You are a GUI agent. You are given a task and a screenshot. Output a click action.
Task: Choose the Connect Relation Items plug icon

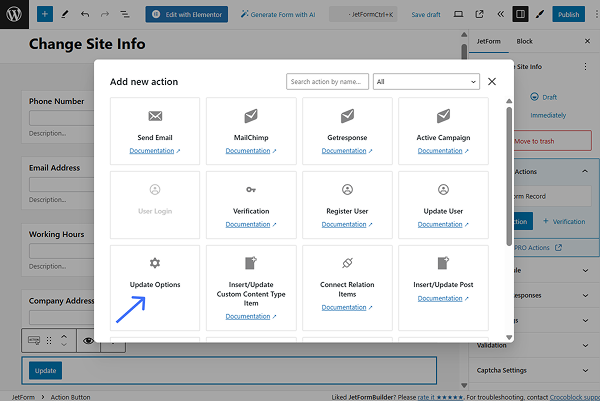coord(347,263)
